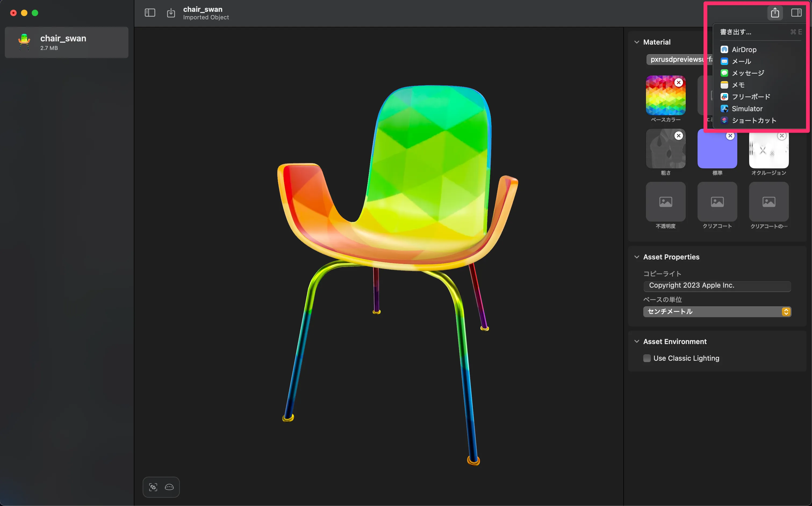Select 書き出す… export menu item

tap(735, 32)
